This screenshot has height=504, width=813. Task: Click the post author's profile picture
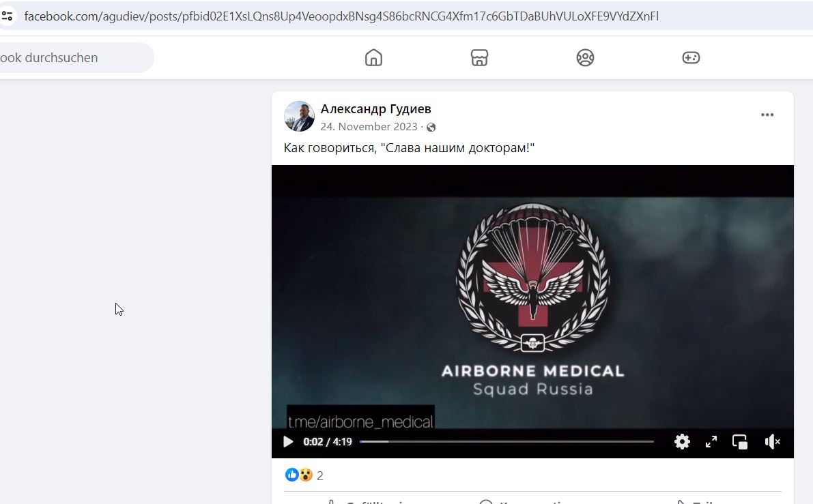click(299, 117)
